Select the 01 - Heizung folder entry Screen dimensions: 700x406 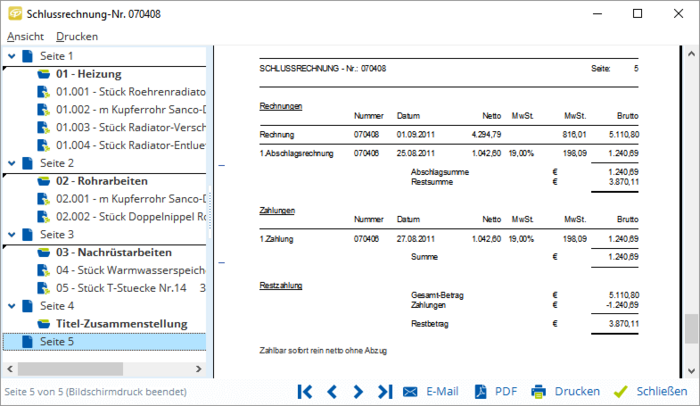pos(88,74)
